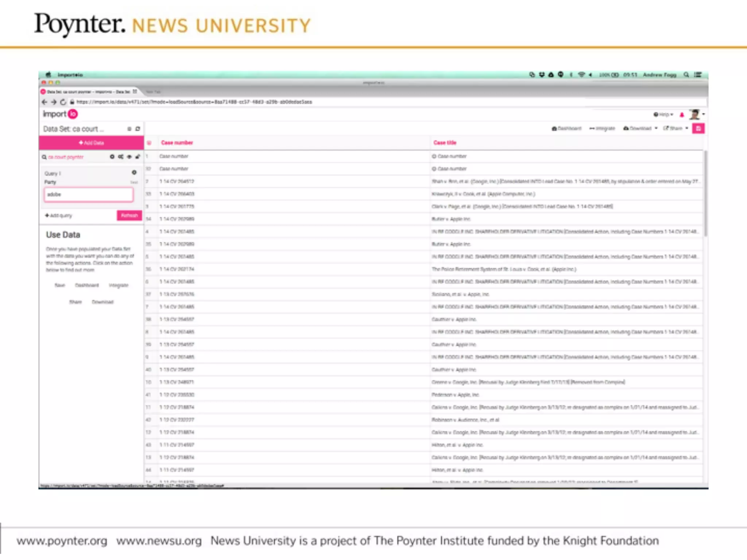Click the pink Add Data button
This screenshot has height=560, width=747.
tap(91, 143)
